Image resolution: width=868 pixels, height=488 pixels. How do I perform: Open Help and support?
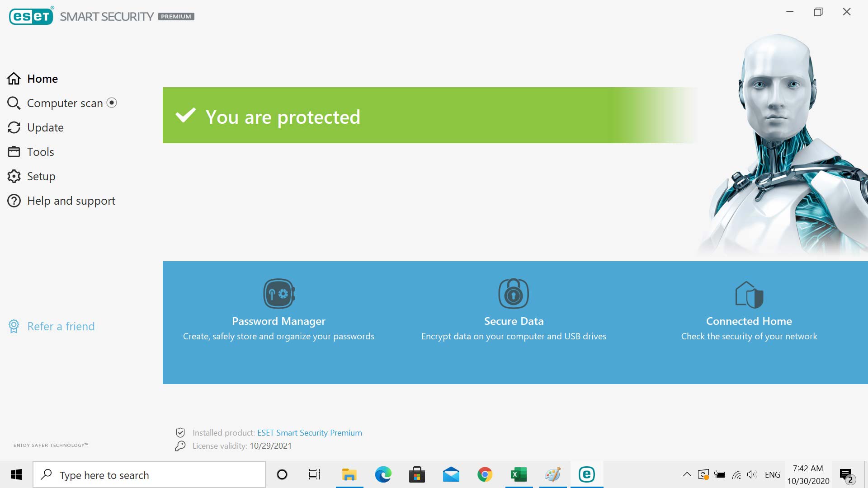click(71, 201)
